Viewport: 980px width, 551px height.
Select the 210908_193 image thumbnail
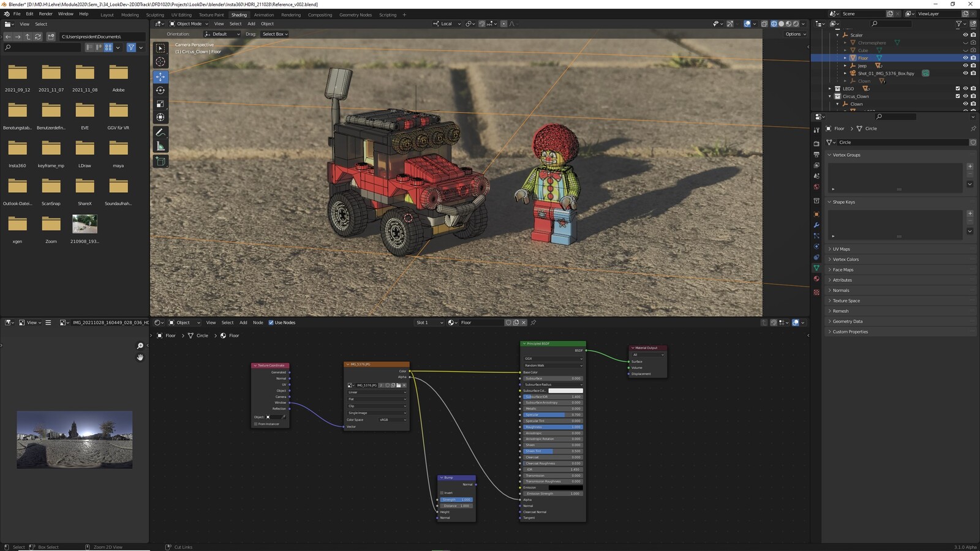pos(85,224)
